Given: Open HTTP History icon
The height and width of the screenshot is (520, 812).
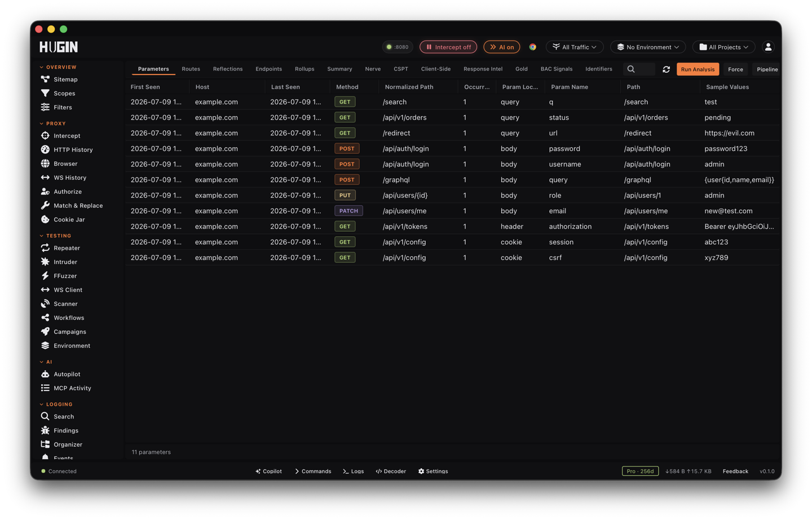Looking at the screenshot, I should tap(45, 149).
